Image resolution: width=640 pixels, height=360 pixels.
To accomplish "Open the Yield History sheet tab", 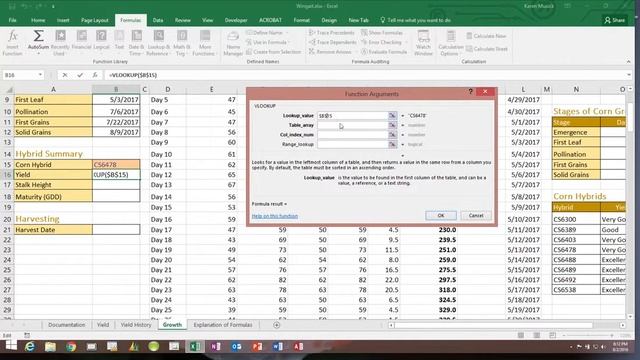I will pos(136,325).
